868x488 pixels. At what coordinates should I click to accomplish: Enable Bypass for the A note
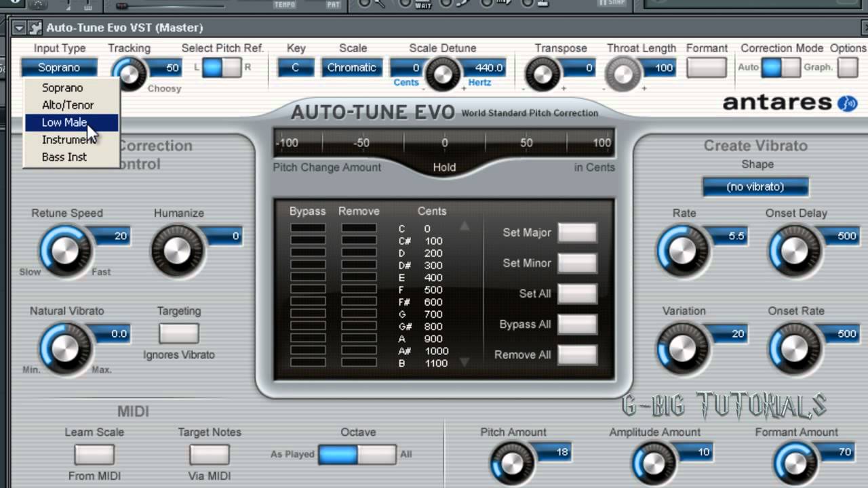308,338
